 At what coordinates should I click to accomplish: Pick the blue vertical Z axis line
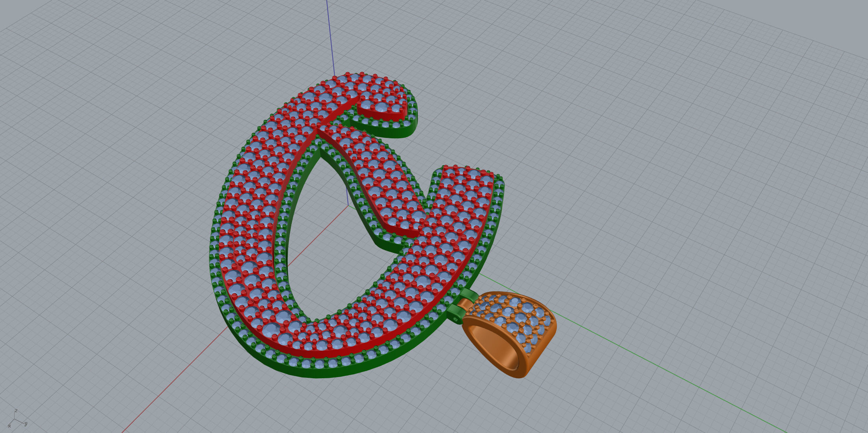pyautogui.click(x=330, y=37)
